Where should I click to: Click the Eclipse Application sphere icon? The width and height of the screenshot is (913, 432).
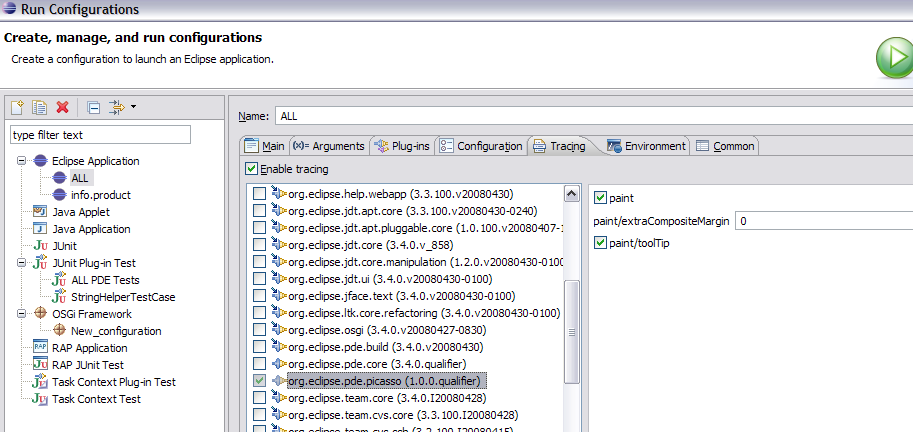tap(40, 161)
